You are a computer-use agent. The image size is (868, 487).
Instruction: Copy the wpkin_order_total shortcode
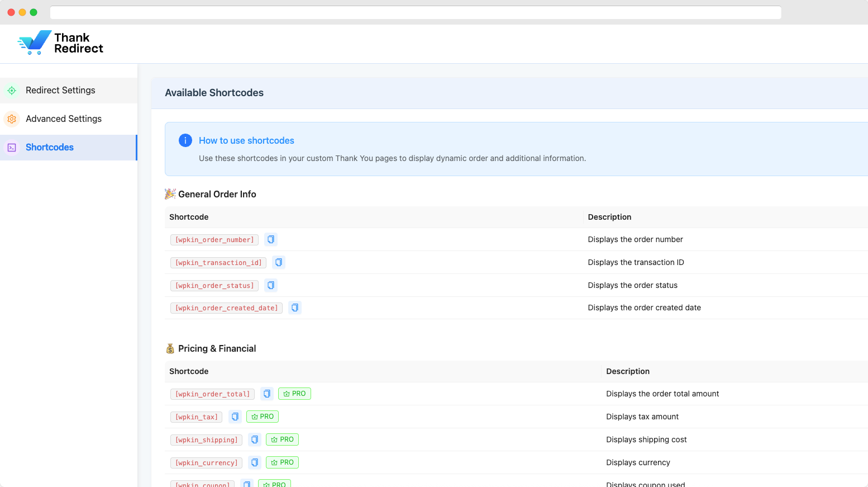coord(267,394)
